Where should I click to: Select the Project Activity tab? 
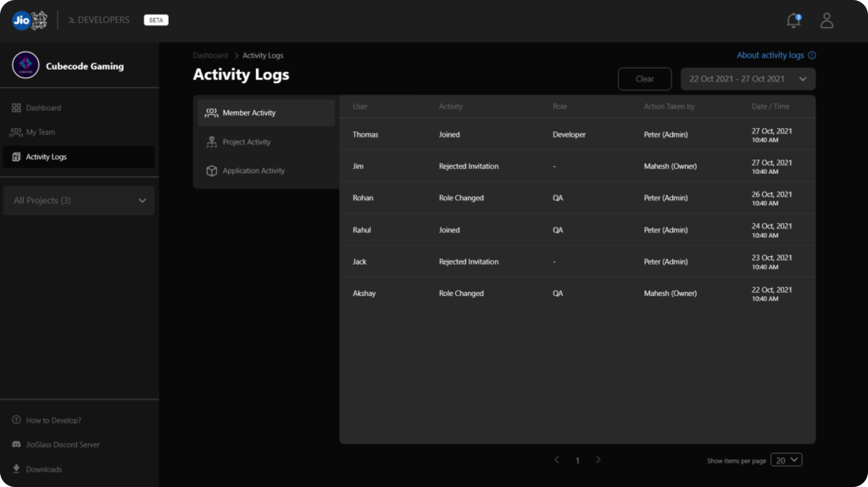pos(266,142)
